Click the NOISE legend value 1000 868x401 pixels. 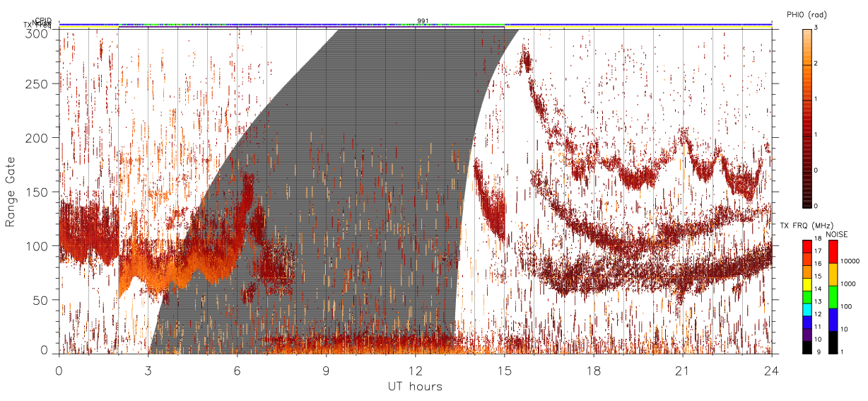click(848, 284)
